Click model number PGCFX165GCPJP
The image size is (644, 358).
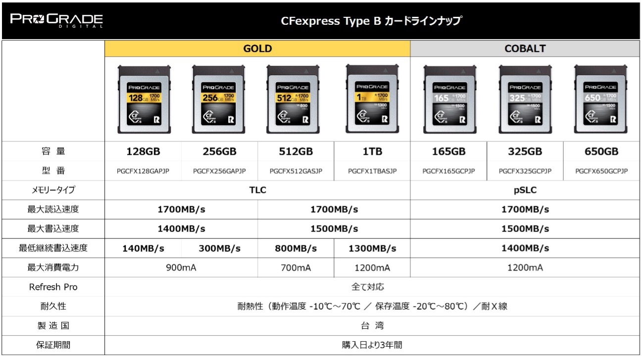449,171
